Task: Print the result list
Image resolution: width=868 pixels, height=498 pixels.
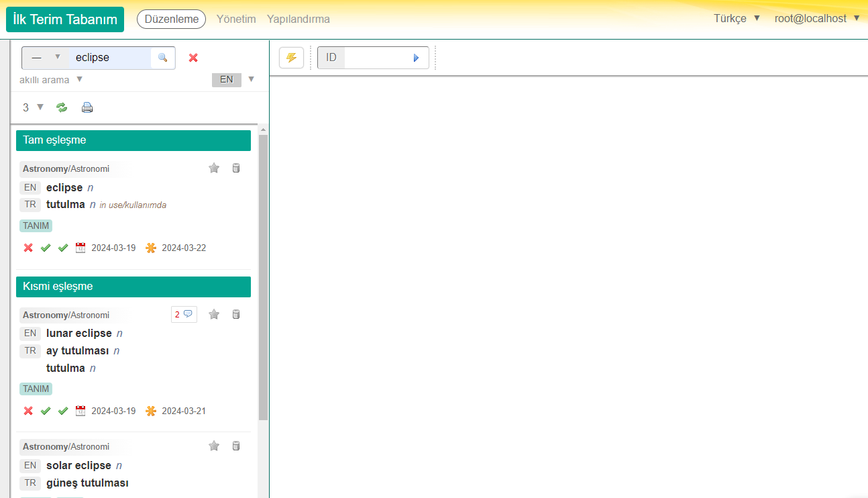Action: click(87, 107)
